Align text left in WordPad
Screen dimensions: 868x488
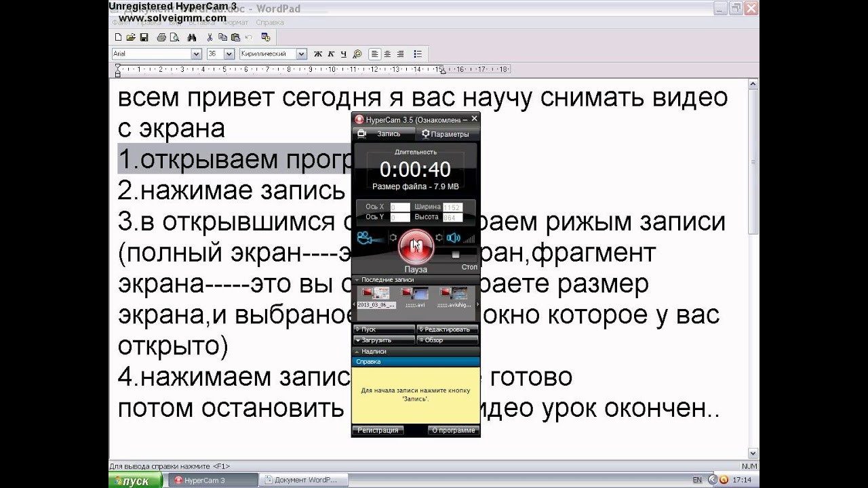[375, 54]
